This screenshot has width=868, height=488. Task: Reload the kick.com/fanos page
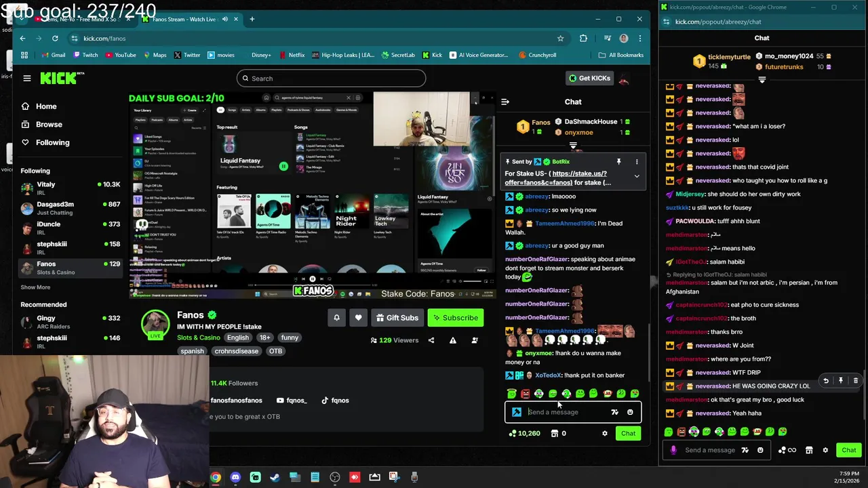point(55,39)
